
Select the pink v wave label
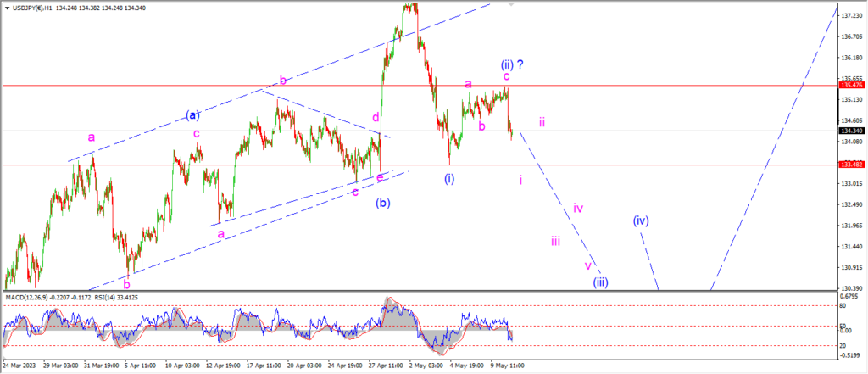tap(588, 265)
